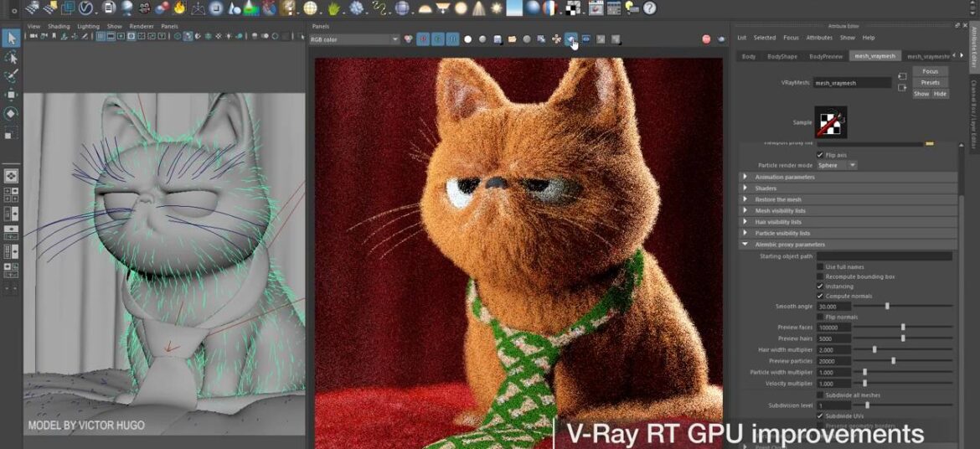
Task: Expand the Restore the mesh section
Action: coord(848,199)
